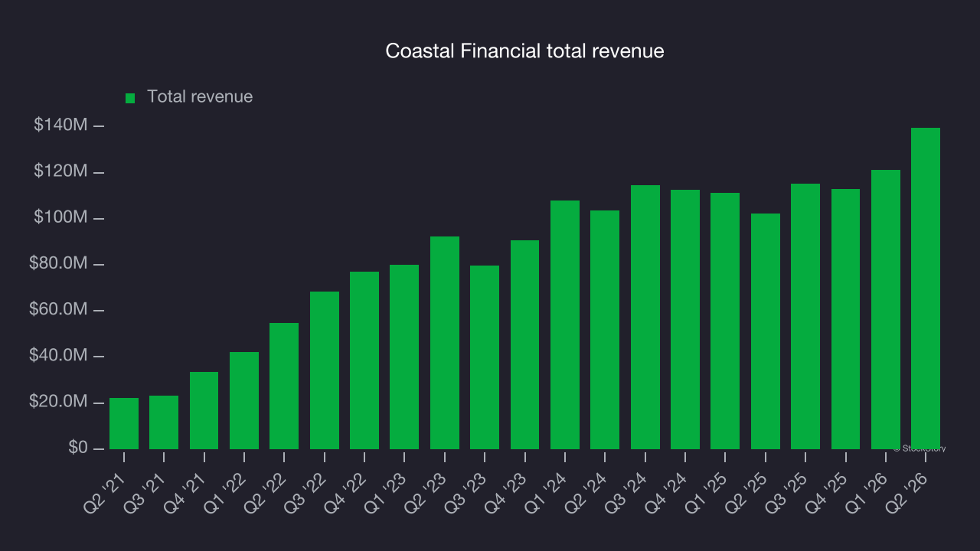Click the $120M y-axis label
Screen dimensions: 980x551
(x=60, y=171)
